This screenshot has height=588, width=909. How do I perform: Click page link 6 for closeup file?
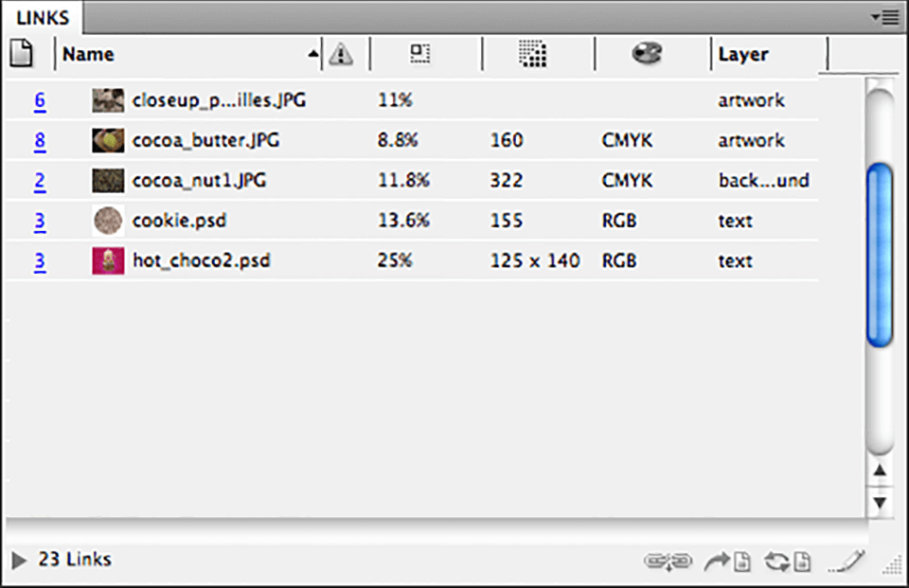[x=38, y=99]
